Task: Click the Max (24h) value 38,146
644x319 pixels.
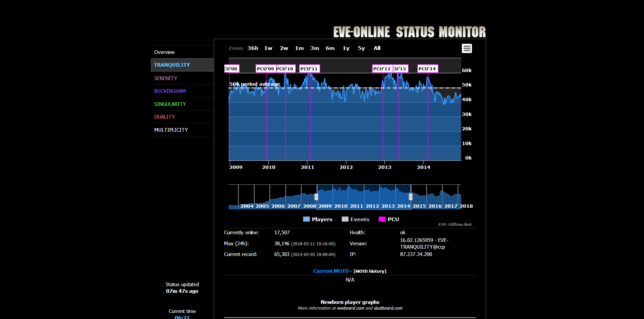Action: point(282,244)
